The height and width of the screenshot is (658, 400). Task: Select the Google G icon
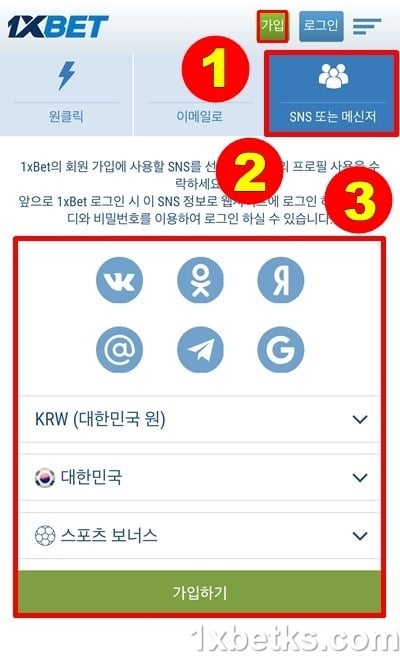point(280,350)
